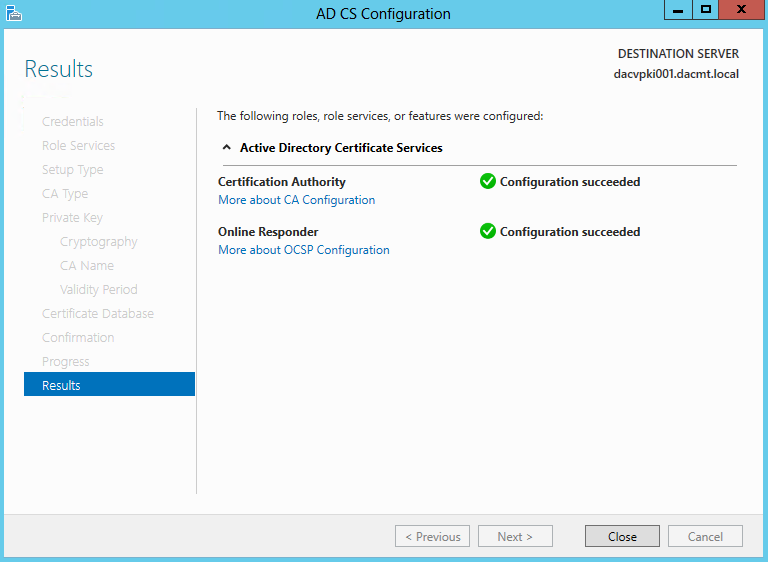Select the Setup Type step
The image size is (768, 562).
(72, 170)
